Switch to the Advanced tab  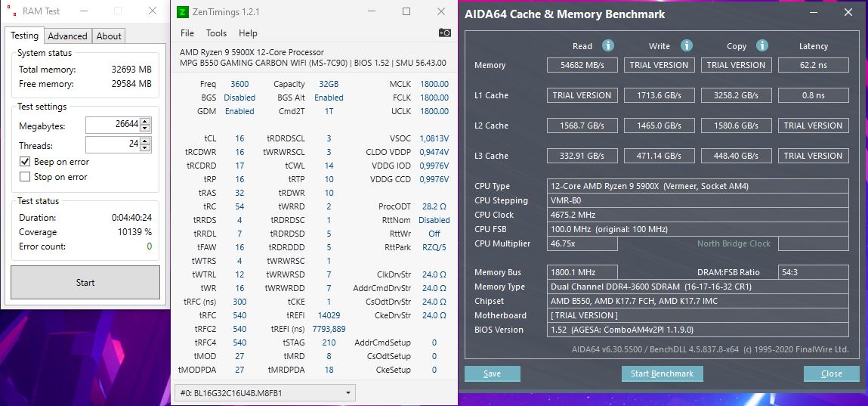click(67, 36)
